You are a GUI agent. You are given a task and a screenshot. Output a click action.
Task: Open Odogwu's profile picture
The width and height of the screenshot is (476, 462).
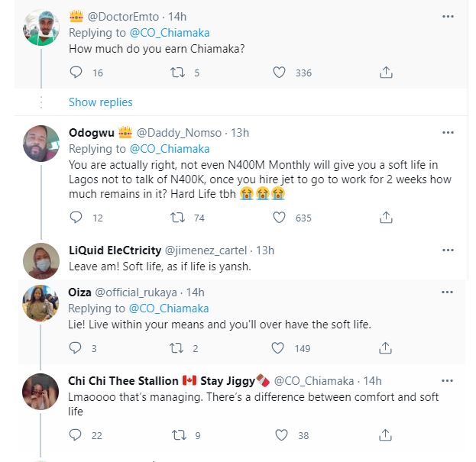click(x=41, y=143)
